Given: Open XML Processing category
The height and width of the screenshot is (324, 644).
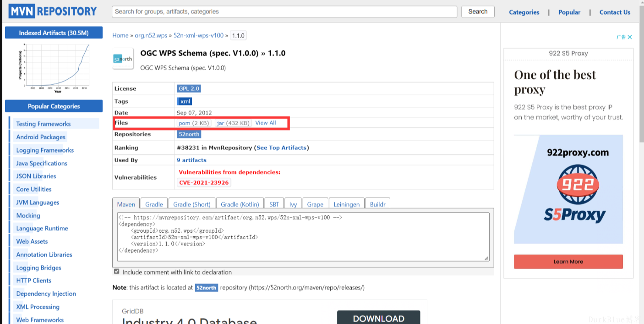Looking at the screenshot, I should 38,307.
